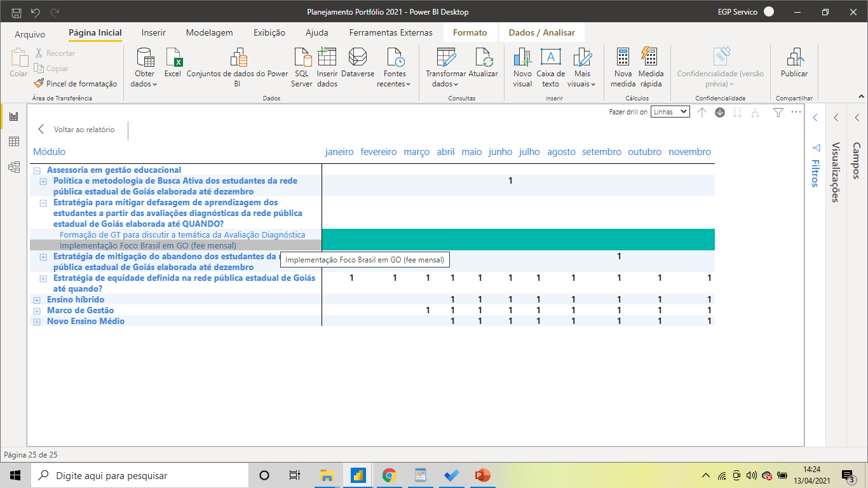Open Mais visuais dropdown
868x488 pixels.
click(x=582, y=68)
